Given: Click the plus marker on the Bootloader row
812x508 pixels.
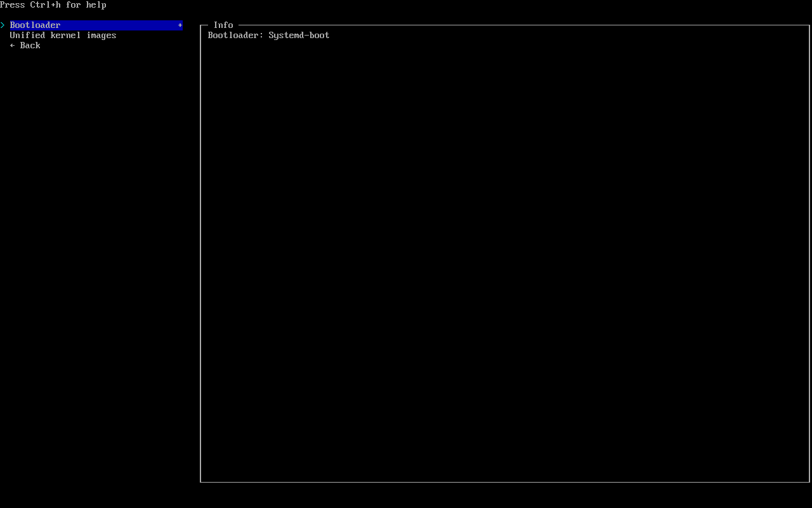Looking at the screenshot, I should [180, 25].
